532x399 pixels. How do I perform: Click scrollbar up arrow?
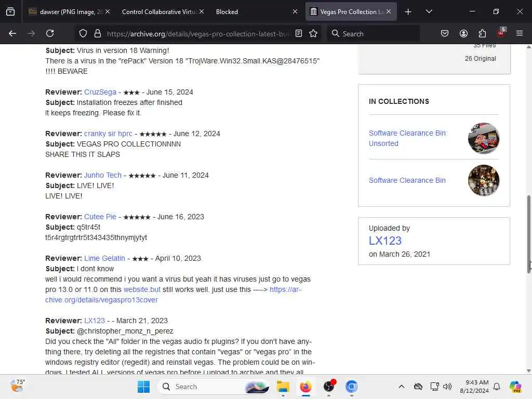click(x=528, y=47)
